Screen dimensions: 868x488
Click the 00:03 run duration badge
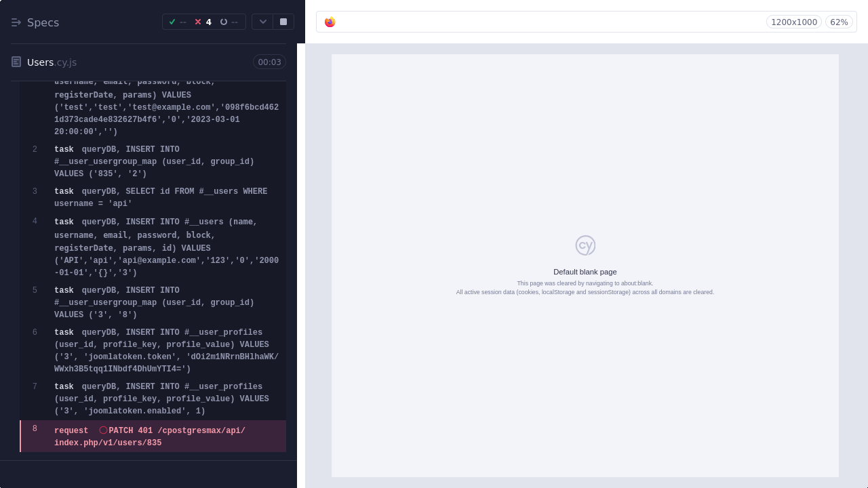[269, 62]
